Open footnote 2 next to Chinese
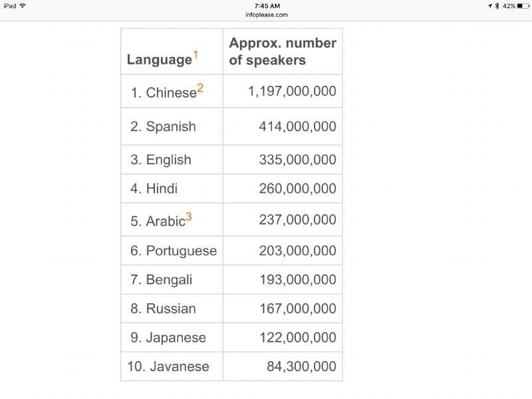This screenshot has height=399, width=532. tap(200, 88)
